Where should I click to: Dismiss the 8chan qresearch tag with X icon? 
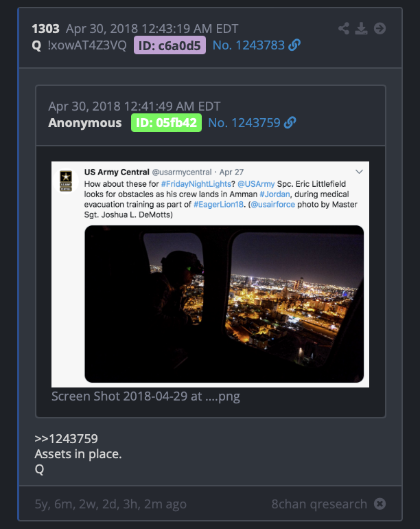click(x=380, y=504)
